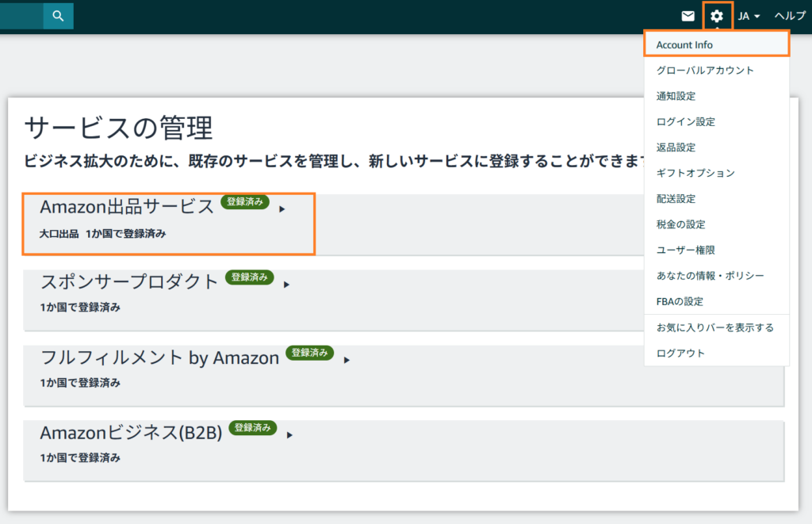Screen dimensions: 812x524
Task: Click 1か国で登録済み under スポンサープロダクト
Action: [80, 308]
